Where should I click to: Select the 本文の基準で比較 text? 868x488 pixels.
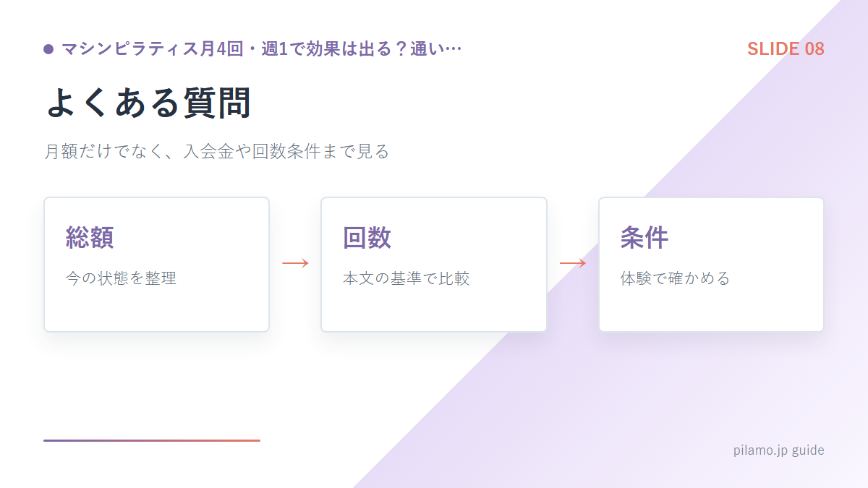407,278
